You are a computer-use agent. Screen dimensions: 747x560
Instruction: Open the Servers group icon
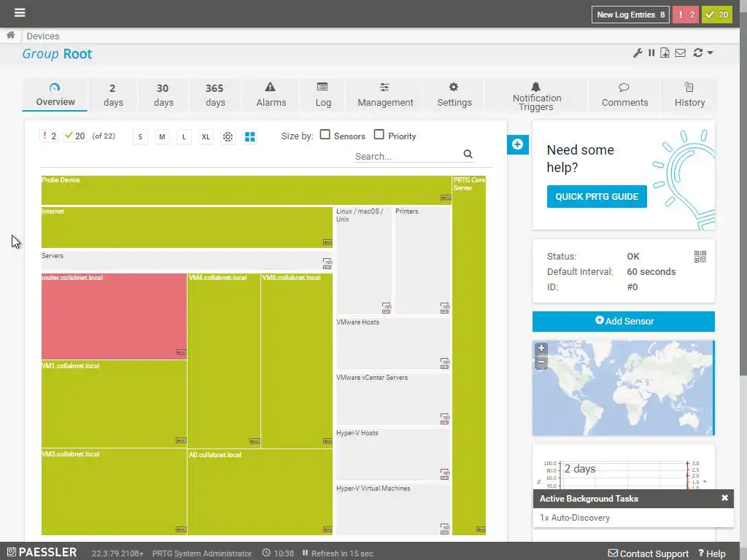(328, 262)
